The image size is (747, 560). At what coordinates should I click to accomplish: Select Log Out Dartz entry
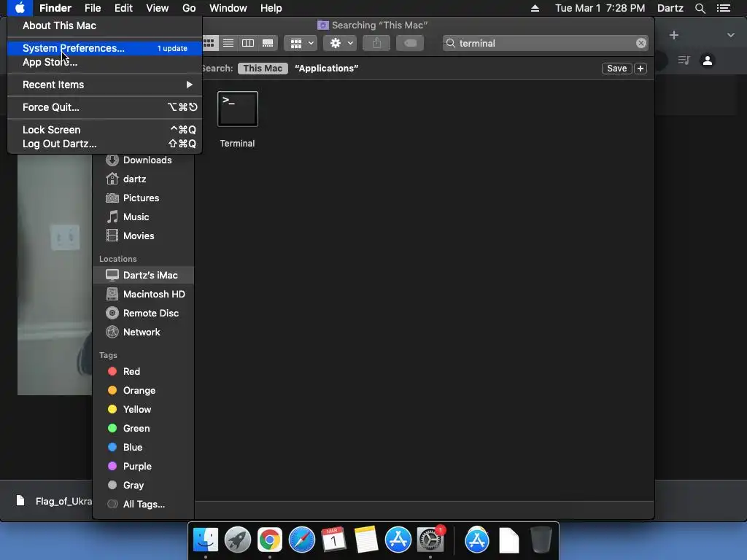pos(105,144)
